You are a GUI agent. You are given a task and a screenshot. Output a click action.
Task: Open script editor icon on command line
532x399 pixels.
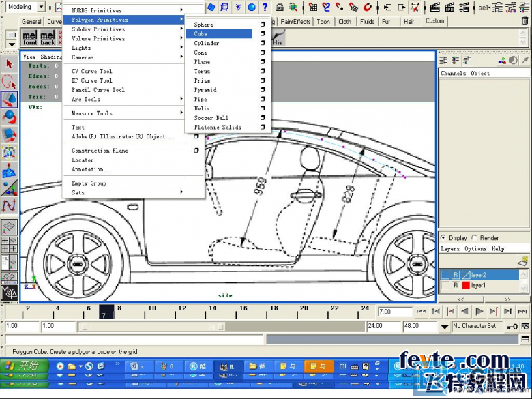pos(525,339)
